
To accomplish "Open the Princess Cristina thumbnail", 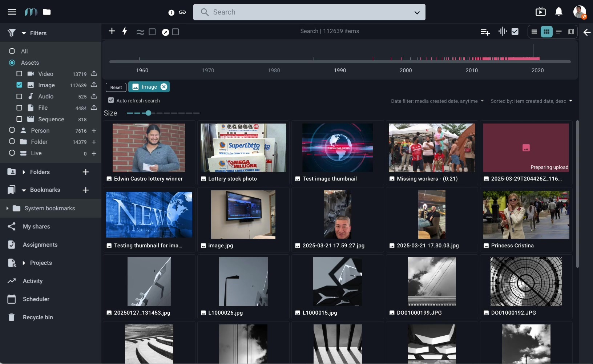I will point(526,215).
